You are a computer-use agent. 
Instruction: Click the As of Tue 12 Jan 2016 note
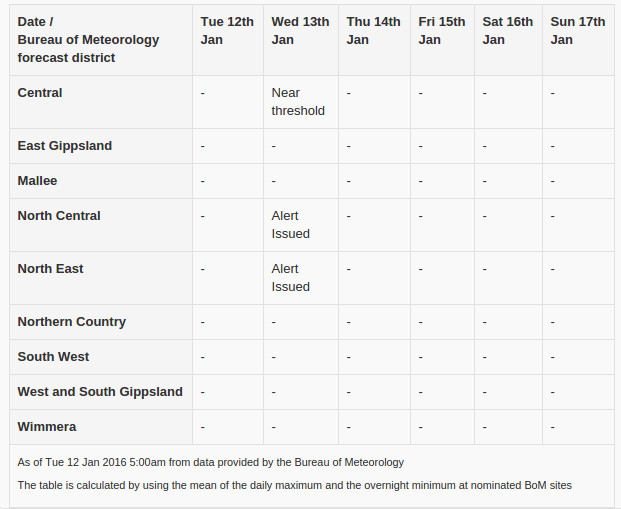(x=211, y=462)
